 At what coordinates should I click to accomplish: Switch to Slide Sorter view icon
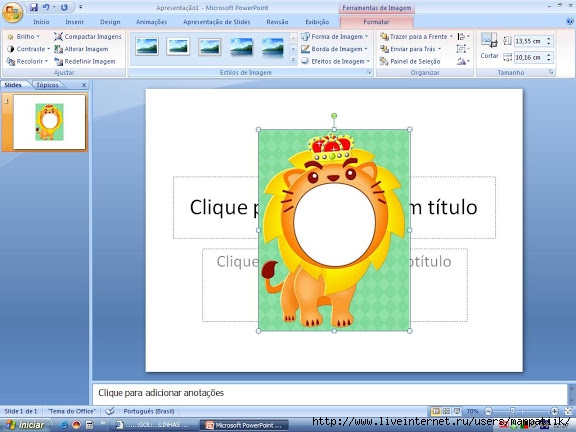click(446, 411)
